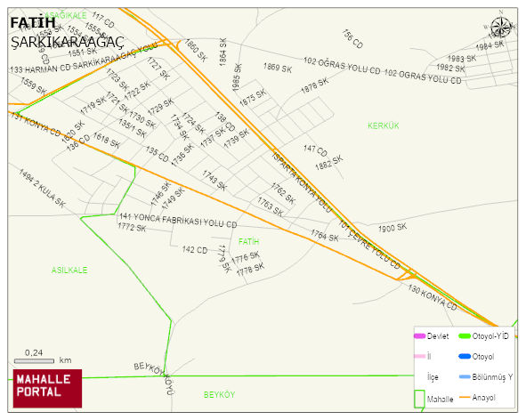Click the FATİH map title

[x=33, y=23]
